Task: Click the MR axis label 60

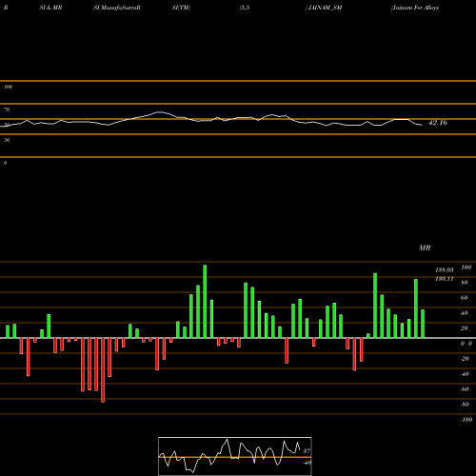Action: point(465,298)
